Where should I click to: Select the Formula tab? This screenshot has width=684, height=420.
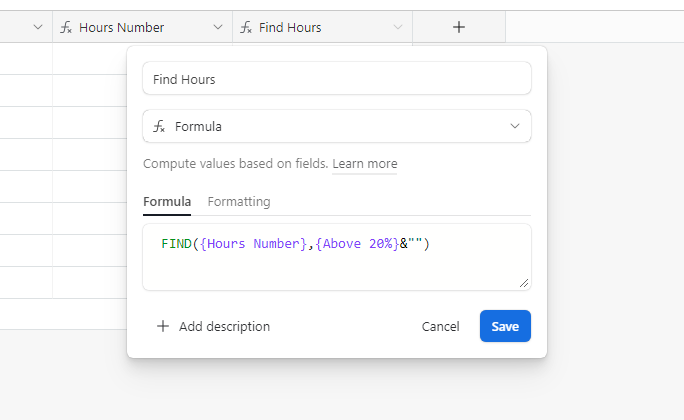[x=167, y=201]
